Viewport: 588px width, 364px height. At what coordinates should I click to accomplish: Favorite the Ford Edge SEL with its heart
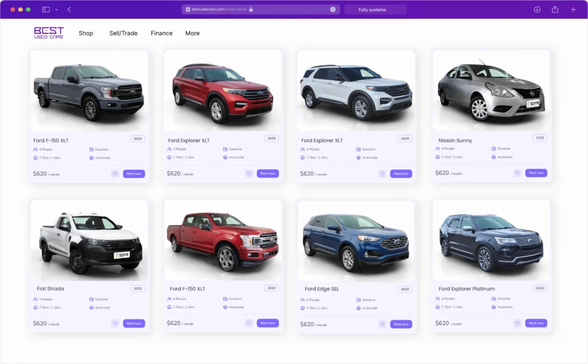coord(382,324)
